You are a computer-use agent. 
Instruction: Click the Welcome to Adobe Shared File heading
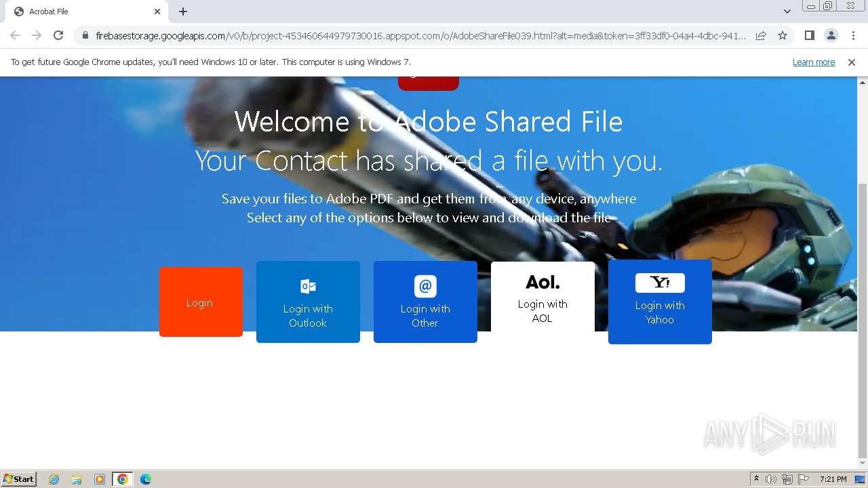coord(429,122)
